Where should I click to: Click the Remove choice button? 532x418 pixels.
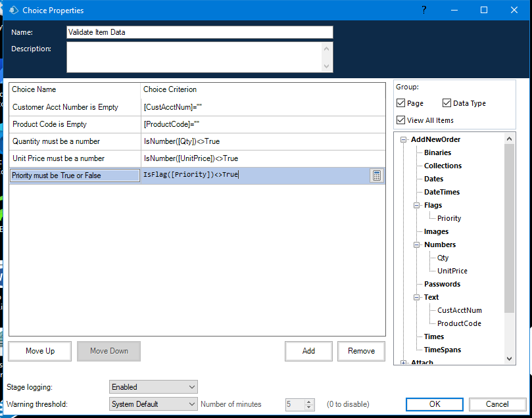(361, 351)
